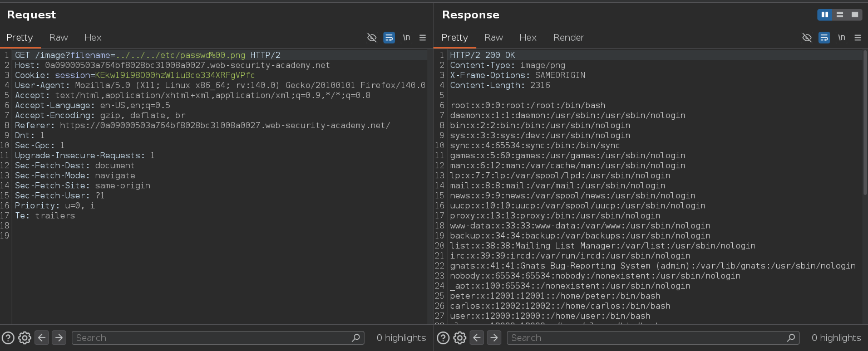This screenshot has width=868, height=351.
Task: Click the Response panel title
Action: pyautogui.click(x=471, y=14)
